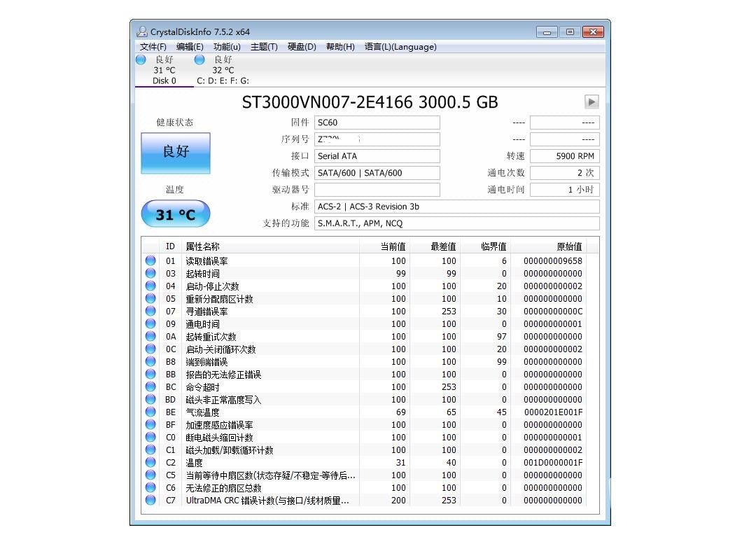The image size is (756, 537).
Task: Click the status icon of row C2 温度
Action: tap(150, 462)
